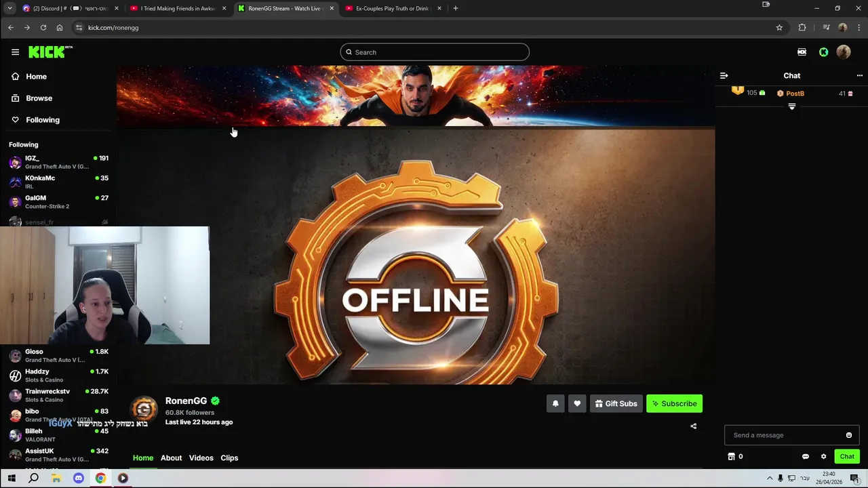The height and width of the screenshot is (488, 868).
Task: Click the browser forward arrow
Action: point(27,28)
